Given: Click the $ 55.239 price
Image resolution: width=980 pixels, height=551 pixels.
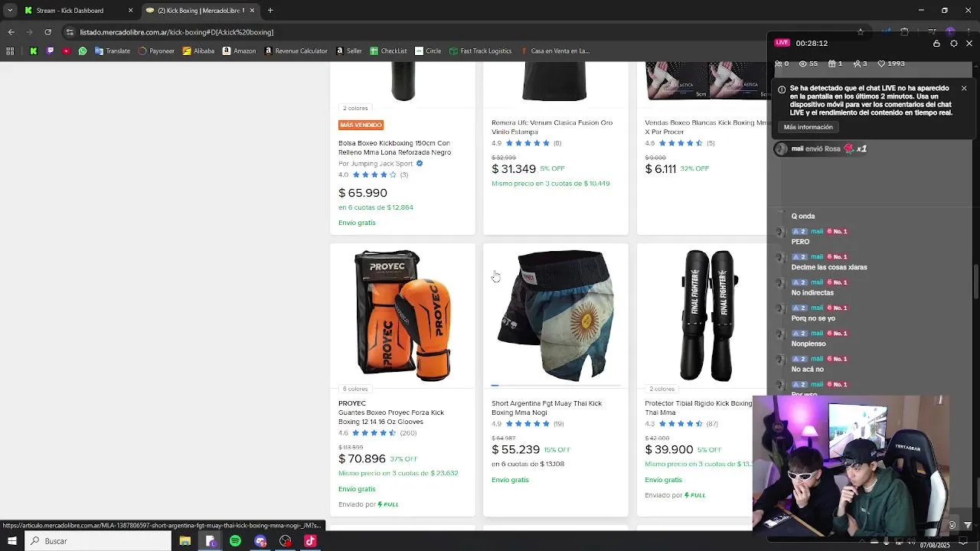Looking at the screenshot, I should coord(516,449).
